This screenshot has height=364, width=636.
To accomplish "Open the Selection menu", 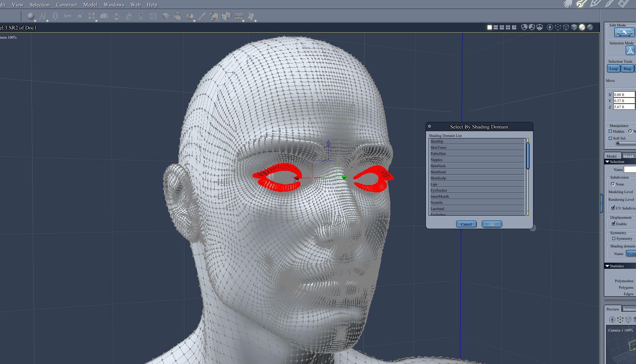I will (40, 5).
